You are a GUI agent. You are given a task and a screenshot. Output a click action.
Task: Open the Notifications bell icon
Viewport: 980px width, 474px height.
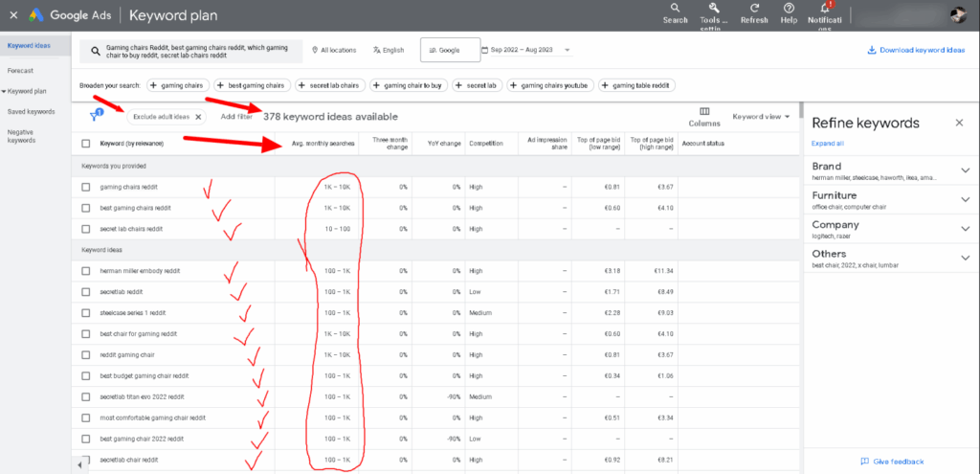point(824,8)
